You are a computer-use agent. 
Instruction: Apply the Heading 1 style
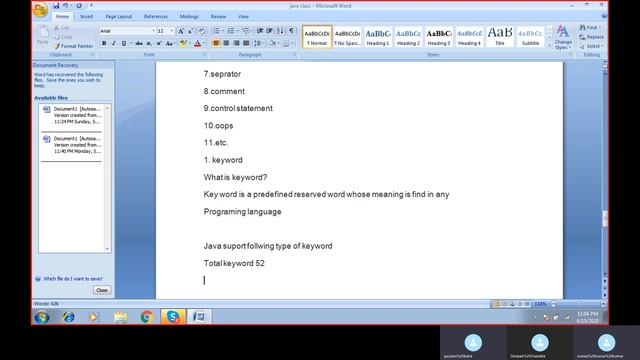378,37
